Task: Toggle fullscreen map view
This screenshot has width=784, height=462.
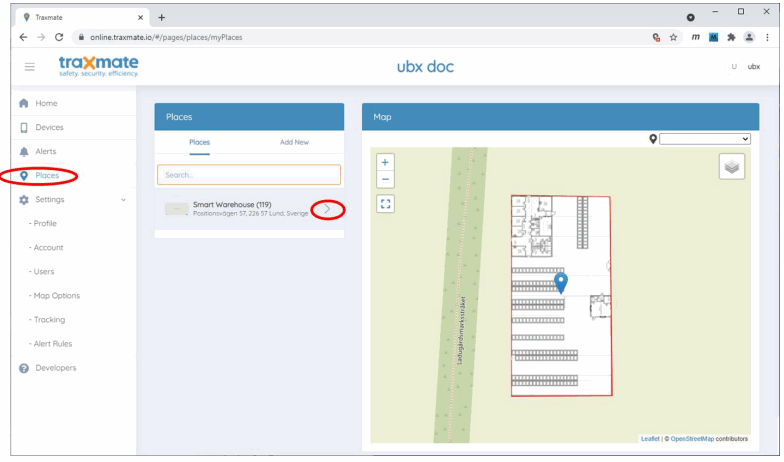Action: pyautogui.click(x=385, y=204)
